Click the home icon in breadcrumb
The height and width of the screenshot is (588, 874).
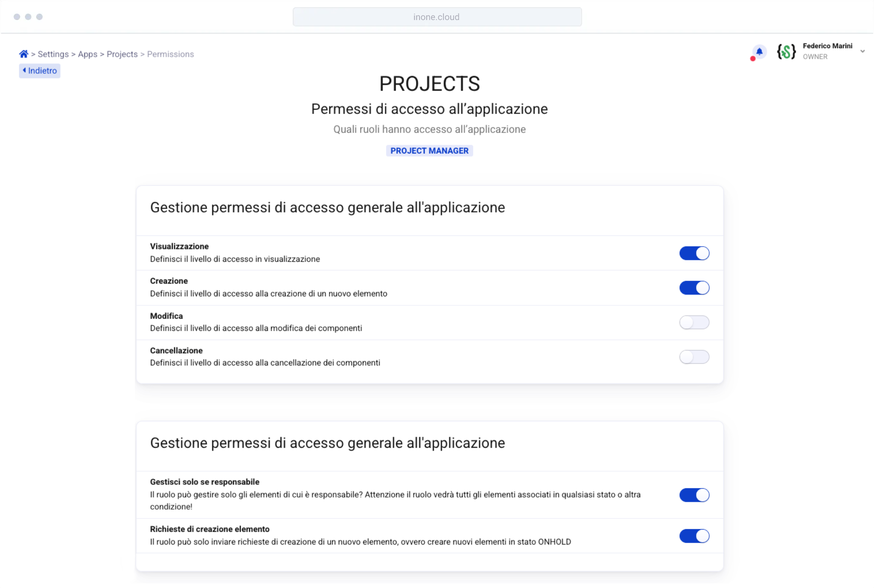tap(23, 54)
